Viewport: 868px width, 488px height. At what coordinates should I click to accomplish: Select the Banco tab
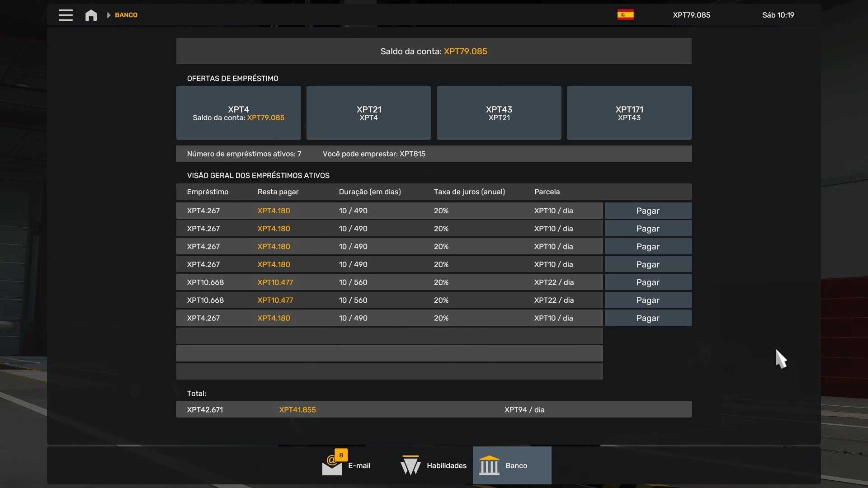click(512, 465)
